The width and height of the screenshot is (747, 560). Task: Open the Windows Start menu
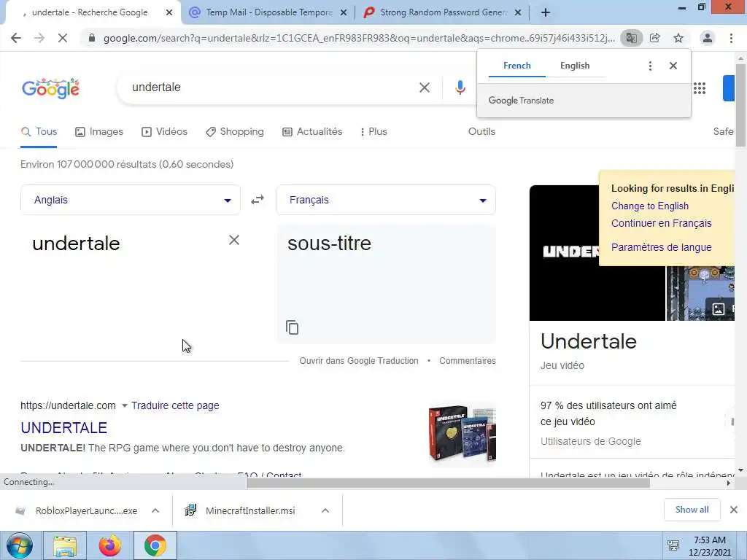click(x=19, y=545)
